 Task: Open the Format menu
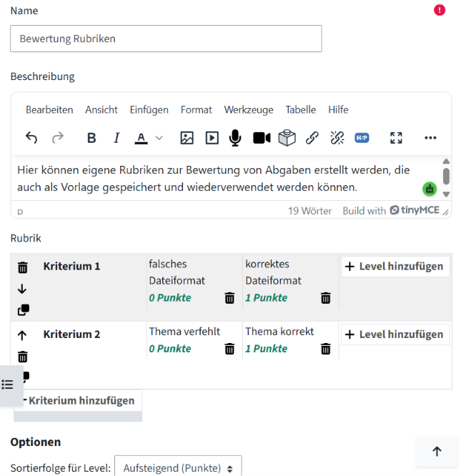point(196,109)
